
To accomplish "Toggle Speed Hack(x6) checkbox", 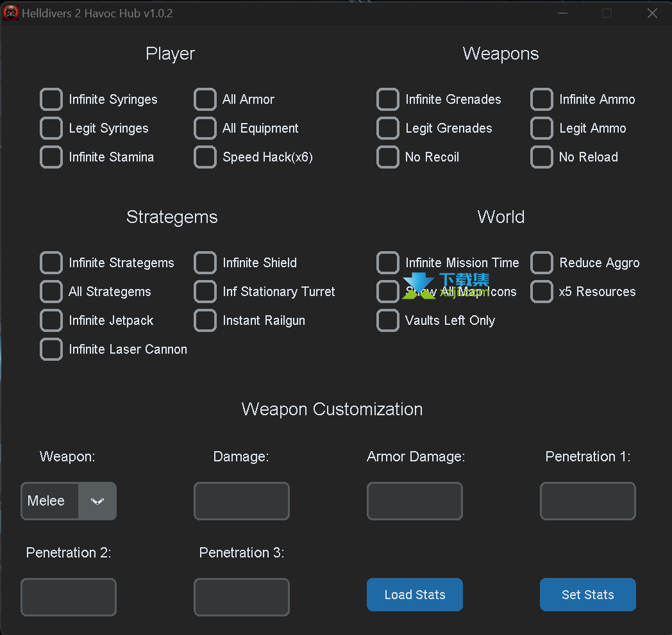I will [205, 157].
